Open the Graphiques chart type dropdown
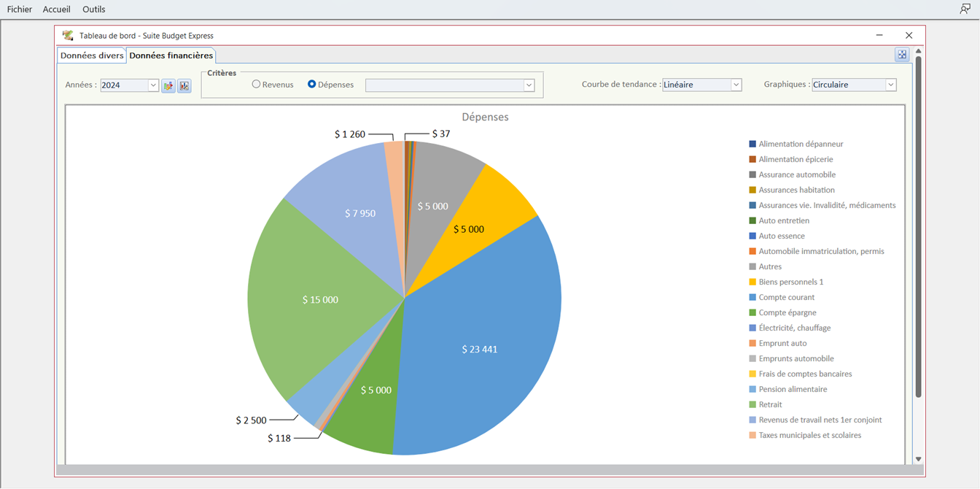 click(890, 85)
